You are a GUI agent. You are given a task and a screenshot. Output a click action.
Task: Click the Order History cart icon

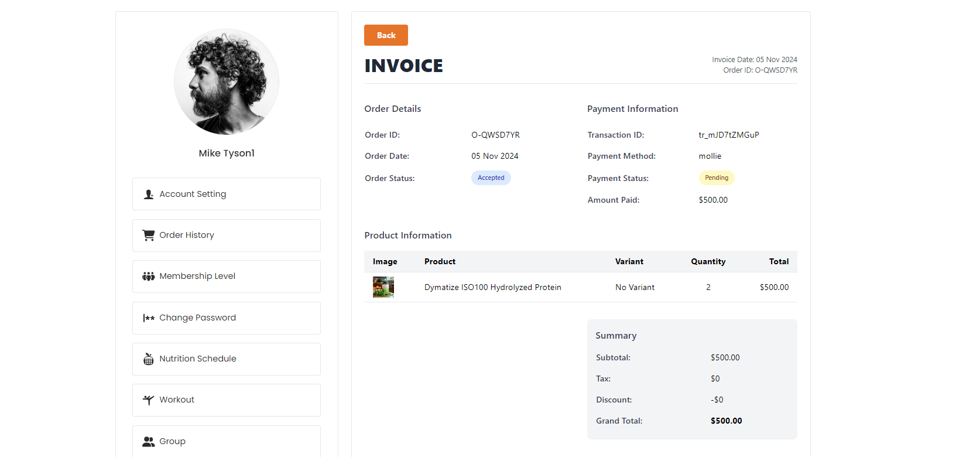(x=149, y=236)
